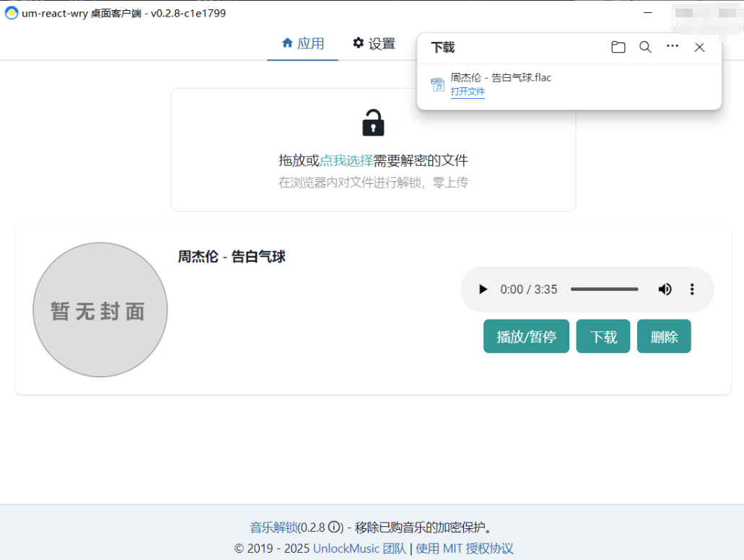Switch to the 应用 tab
The height and width of the screenshot is (560, 744).
[303, 44]
